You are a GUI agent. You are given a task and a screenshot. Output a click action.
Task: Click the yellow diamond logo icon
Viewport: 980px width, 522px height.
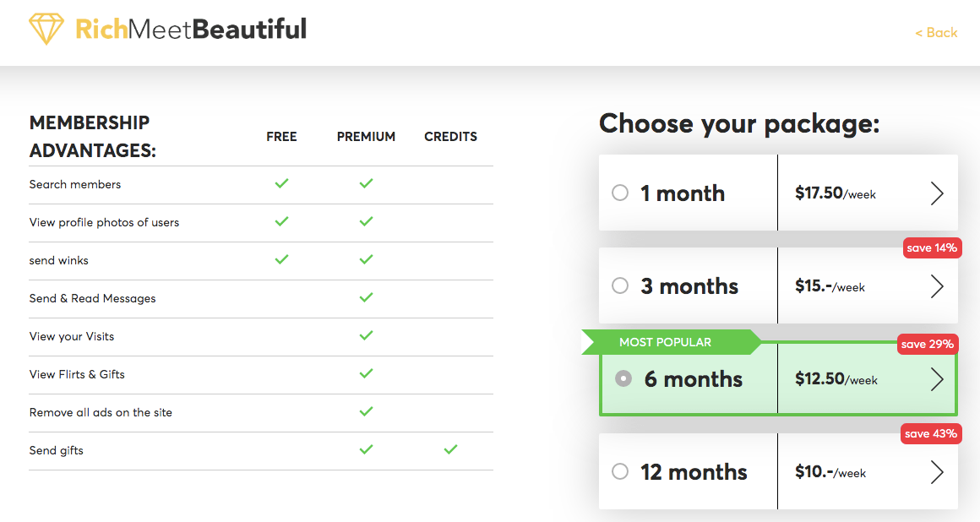(46, 27)
